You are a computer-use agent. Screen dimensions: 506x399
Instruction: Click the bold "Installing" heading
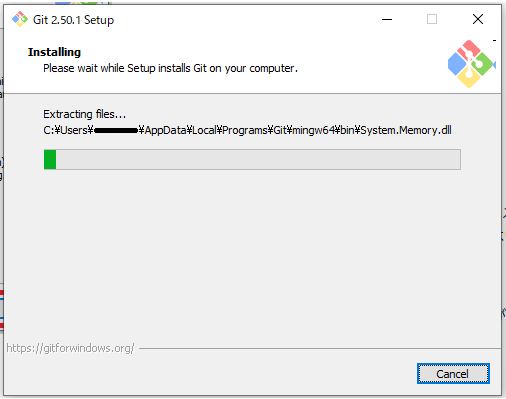tap(54, 52)
